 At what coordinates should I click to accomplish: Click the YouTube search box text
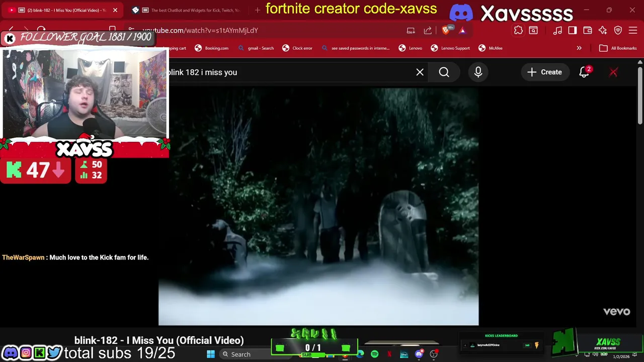203,72
